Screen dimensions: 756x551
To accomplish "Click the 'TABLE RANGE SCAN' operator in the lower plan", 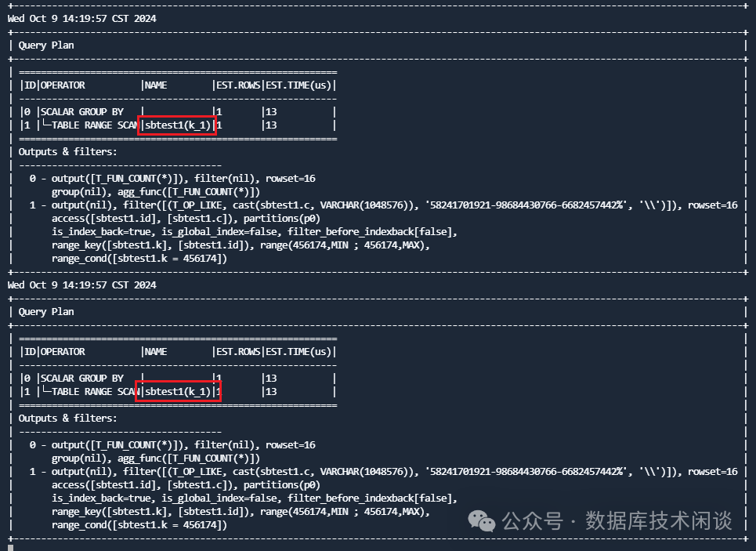I will (95, 392).
